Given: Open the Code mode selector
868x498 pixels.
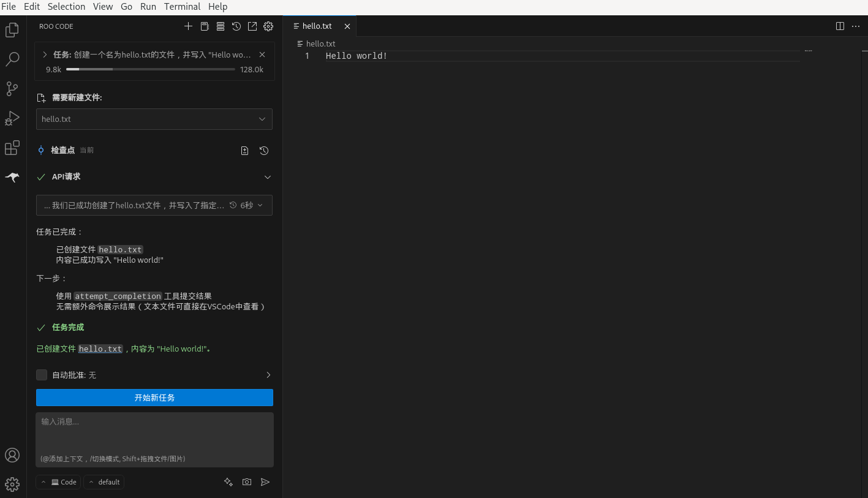Looking at the screenshot, I should tap(59, 482).
